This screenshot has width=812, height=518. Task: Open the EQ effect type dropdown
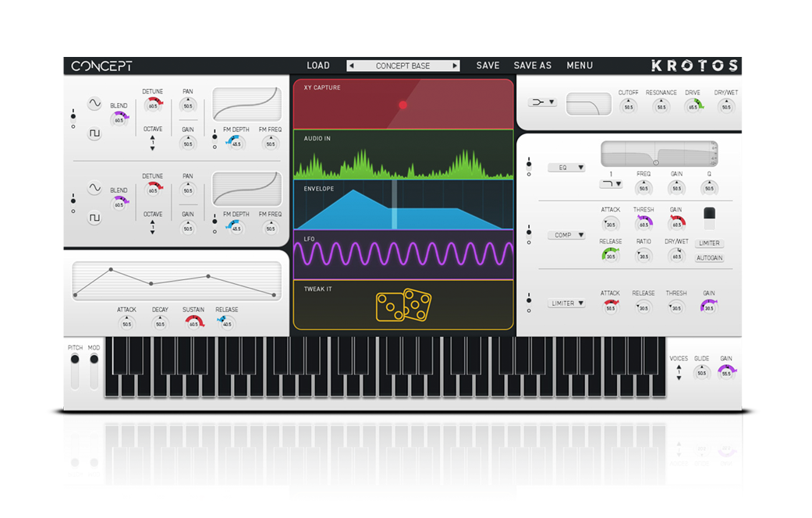click(x=566, y=167)
